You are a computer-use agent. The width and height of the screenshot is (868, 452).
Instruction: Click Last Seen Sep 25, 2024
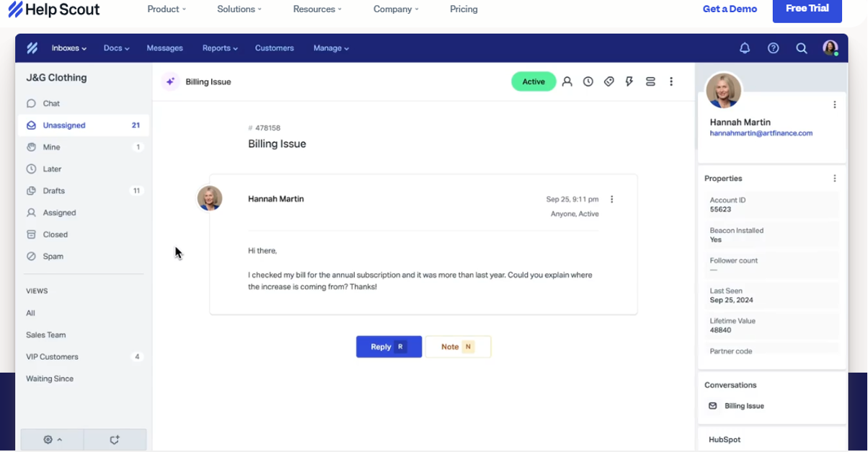pos(731,300)
